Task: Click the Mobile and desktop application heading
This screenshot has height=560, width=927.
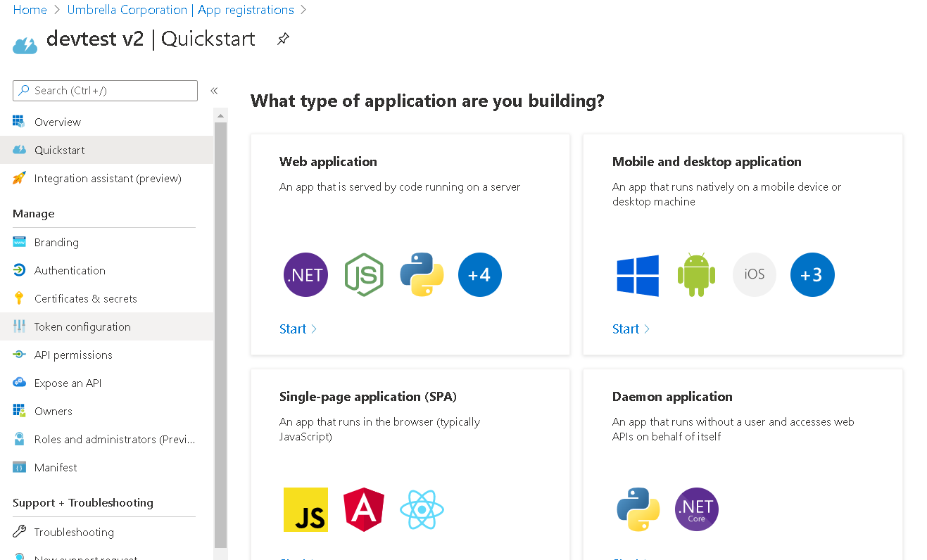Action: 707,162
